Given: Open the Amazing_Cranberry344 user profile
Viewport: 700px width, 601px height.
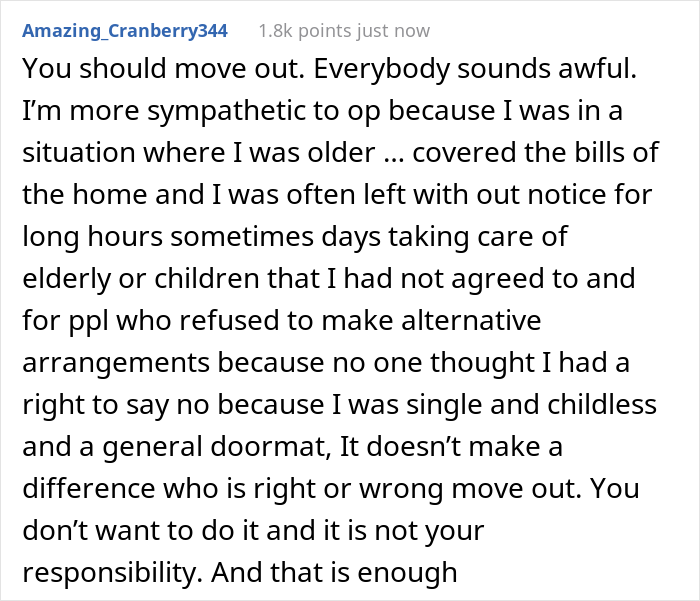Looking at the screenshot, I should coord(125,31).
